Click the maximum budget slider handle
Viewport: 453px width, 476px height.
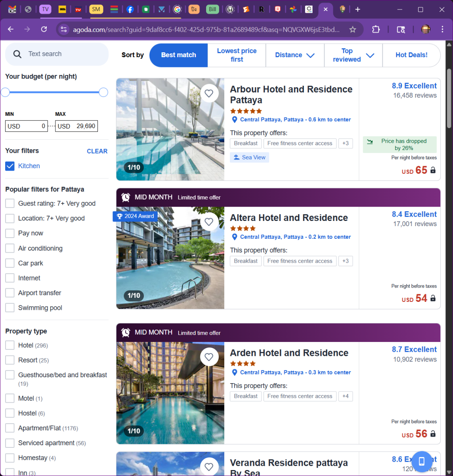(x=103, y=92)
